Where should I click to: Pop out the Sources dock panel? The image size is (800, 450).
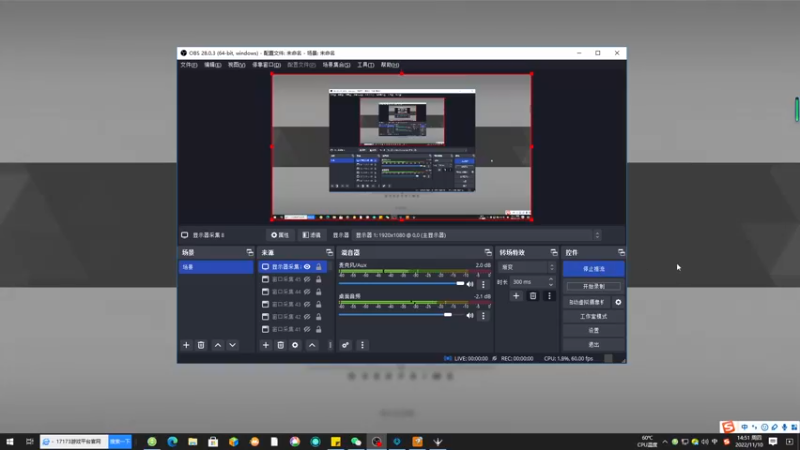[329, 253]
